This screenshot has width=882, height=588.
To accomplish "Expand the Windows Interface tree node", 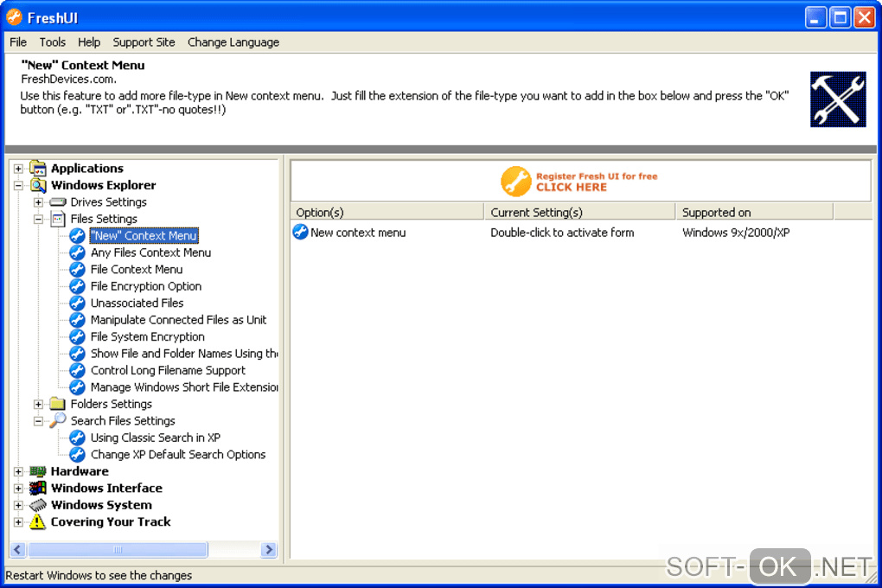I will [18, 489].
